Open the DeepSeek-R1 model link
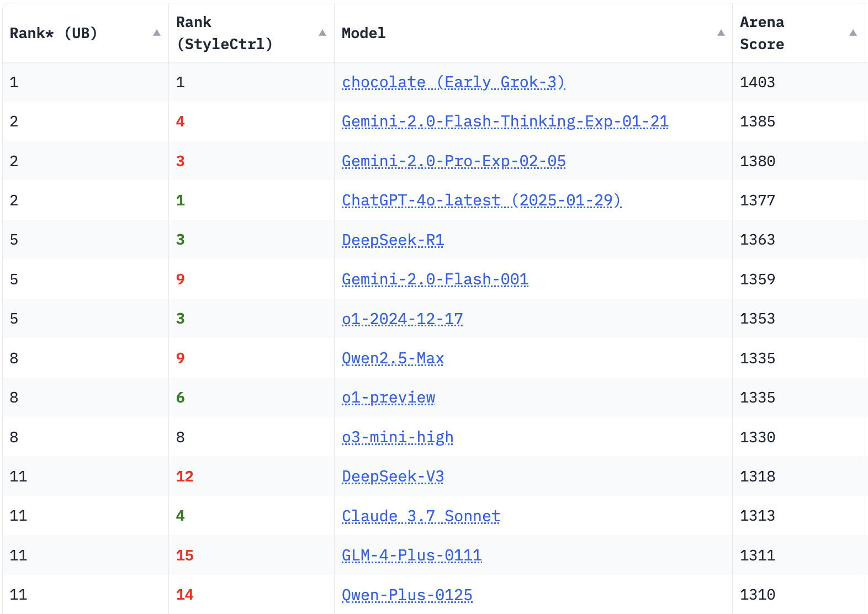Image resolution: width=868 pixels, height=614 pixels. [x=393, y=240]
